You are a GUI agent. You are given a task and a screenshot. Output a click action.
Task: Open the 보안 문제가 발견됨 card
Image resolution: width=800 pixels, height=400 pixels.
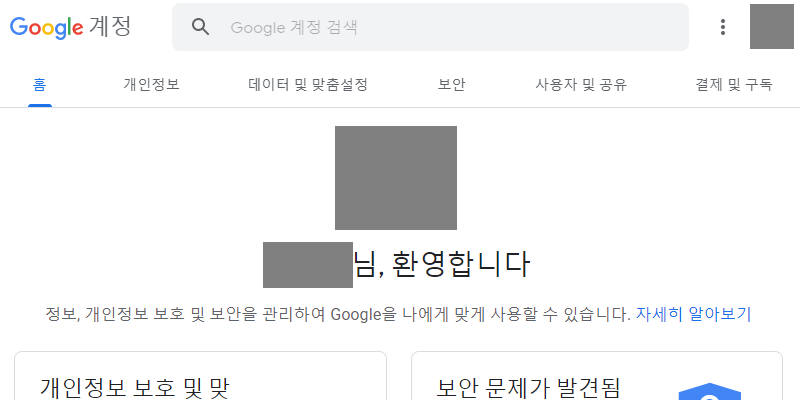(x=597, y=376)
